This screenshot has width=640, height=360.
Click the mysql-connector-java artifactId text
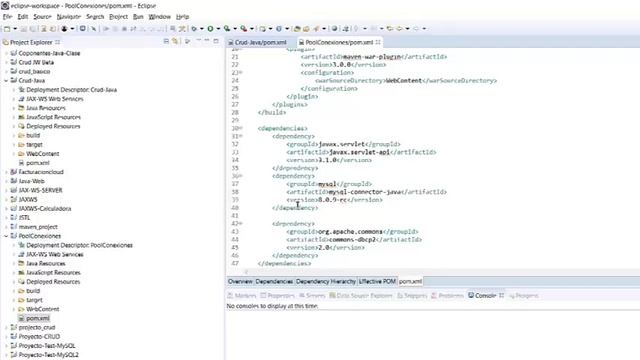365,192
